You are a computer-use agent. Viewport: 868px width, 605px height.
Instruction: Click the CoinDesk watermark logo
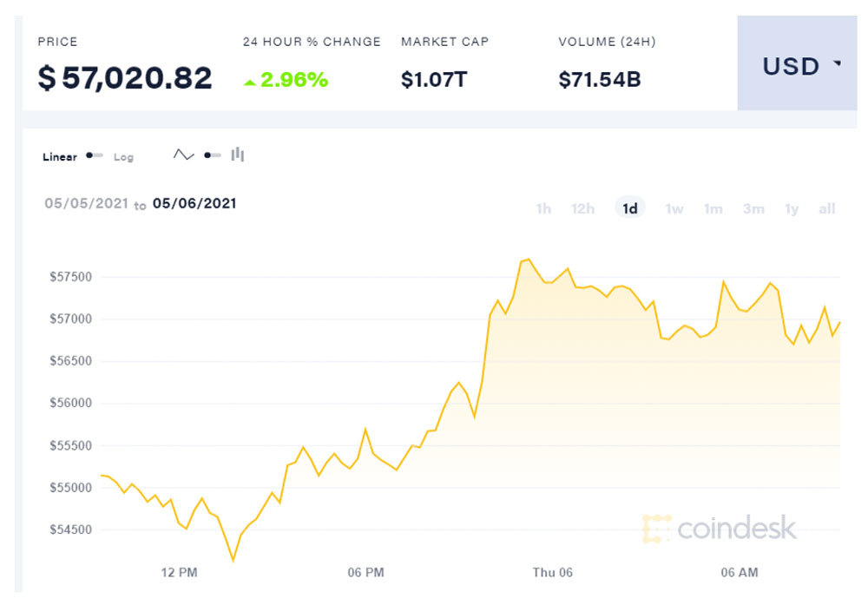coord(719,528)
